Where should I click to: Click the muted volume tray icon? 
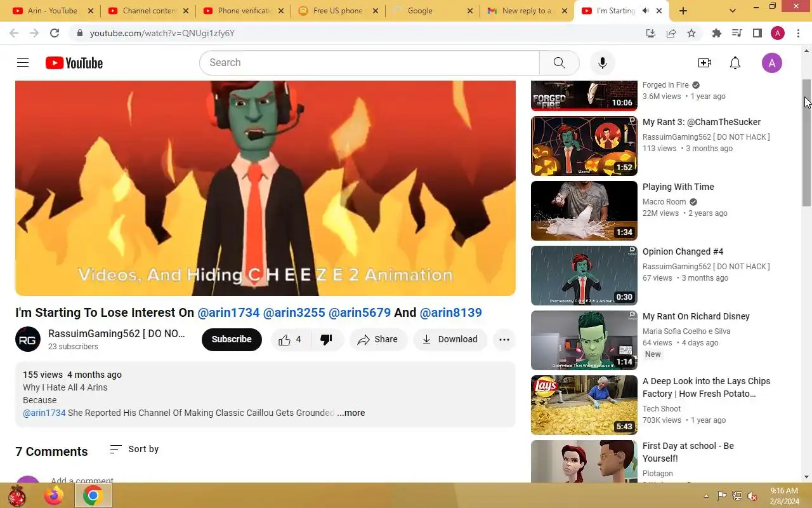pos(752,496)
